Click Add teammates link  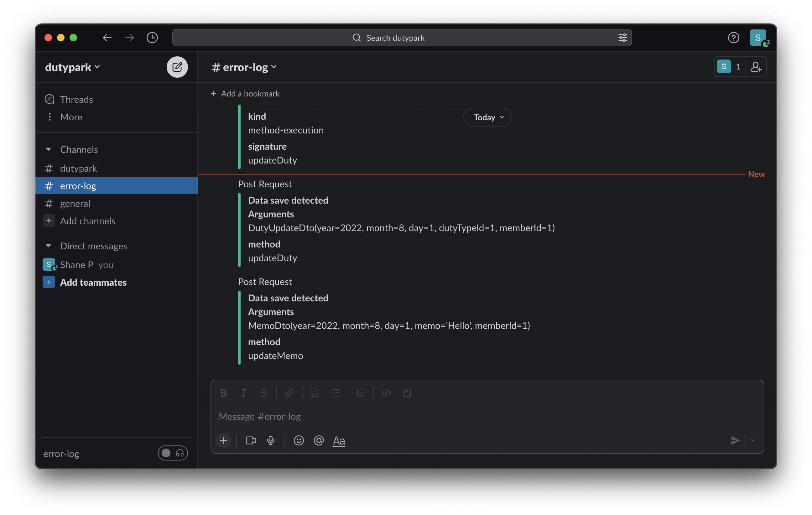[x=93, y=282]
